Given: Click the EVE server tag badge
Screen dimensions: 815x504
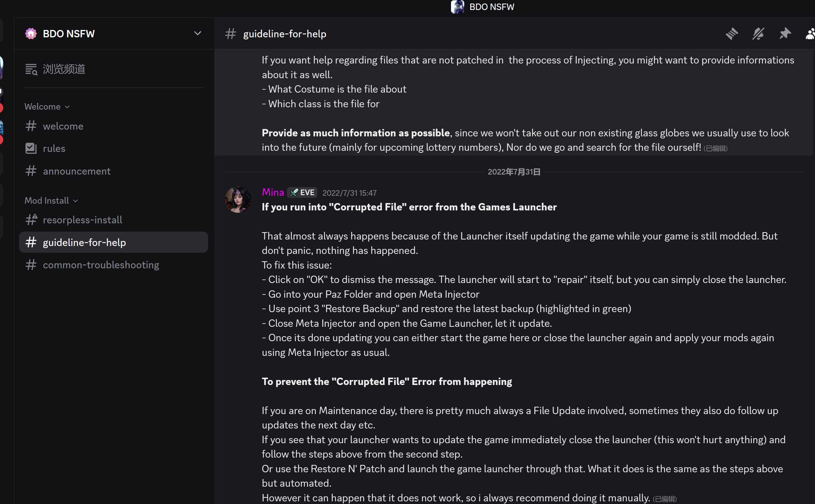Looking at the screenshot, I should (x=303, y=193).
